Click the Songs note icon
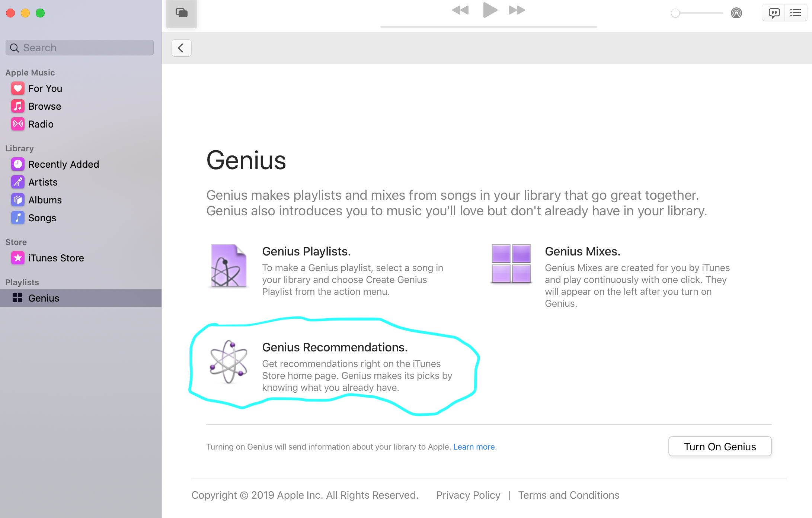Viewport: 812px width, 518px height. [18, 218]
